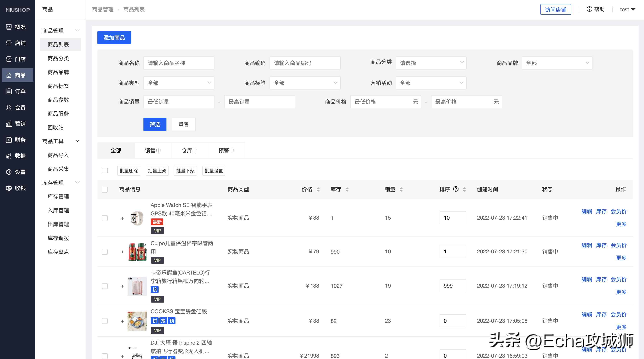Select the 店铺 store section
The width and height of the screenshot is (644, 359).
[17, 43]
